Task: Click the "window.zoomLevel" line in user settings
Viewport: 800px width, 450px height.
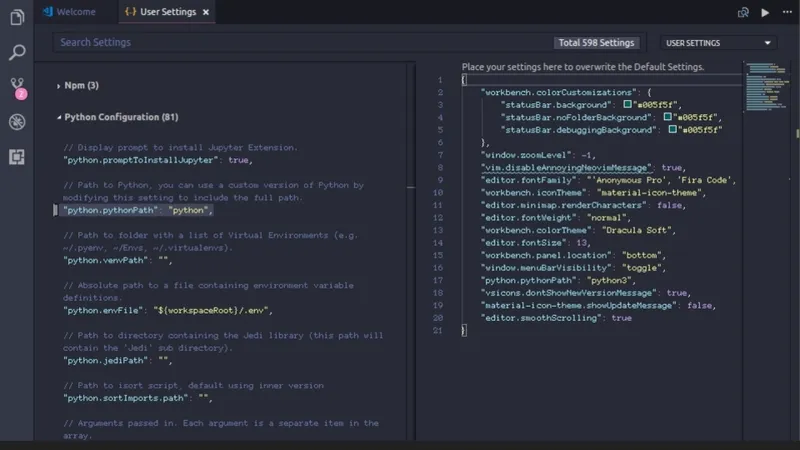Action: pos(538,155)
